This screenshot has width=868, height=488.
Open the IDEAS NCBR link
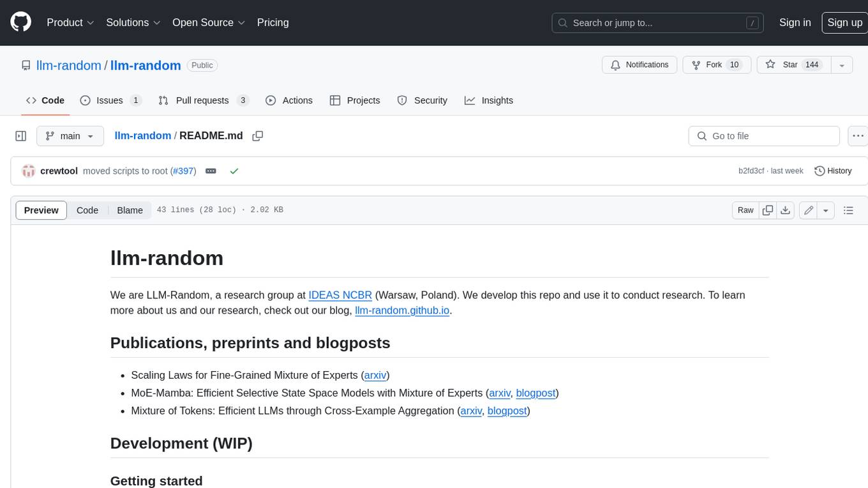tap(340, 295)
